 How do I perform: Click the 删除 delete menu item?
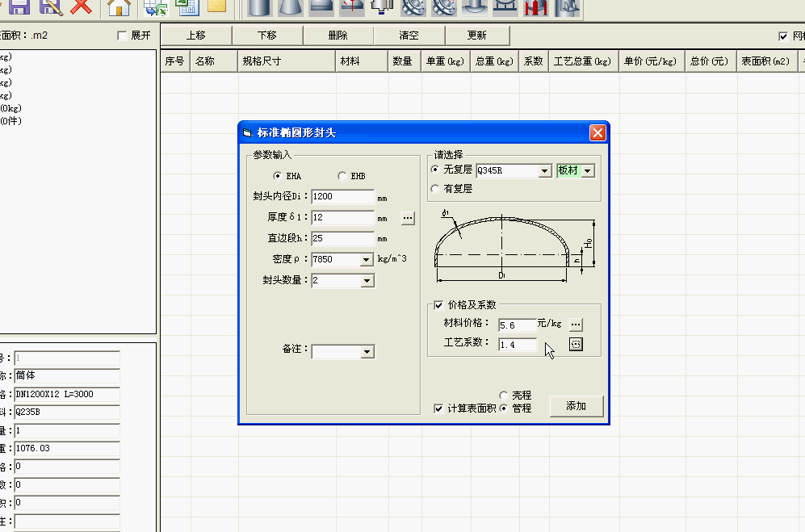[339, 35]
